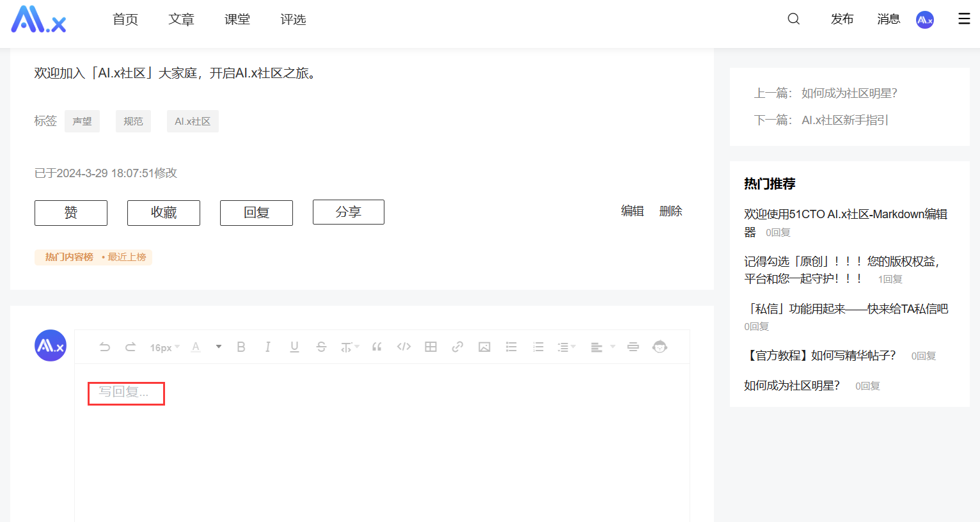This screenshot has width=980, height=522.
Task: Click the 热门推荐 heading
Action: coord(770,184)
